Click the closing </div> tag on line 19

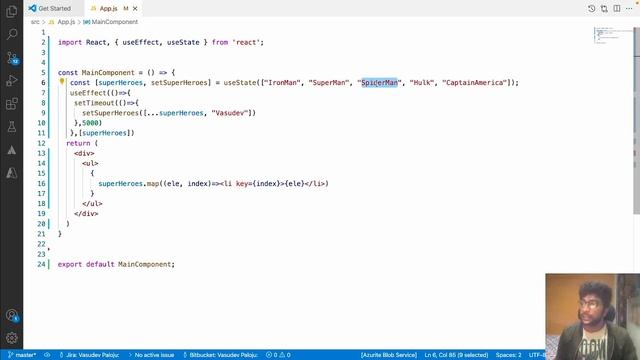[86, 213]
